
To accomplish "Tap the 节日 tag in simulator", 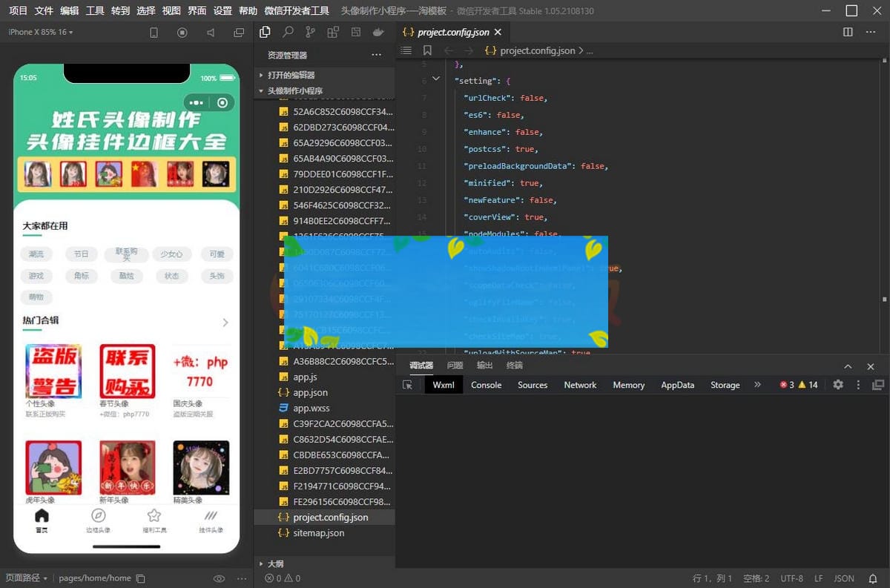I will (81, 254).
